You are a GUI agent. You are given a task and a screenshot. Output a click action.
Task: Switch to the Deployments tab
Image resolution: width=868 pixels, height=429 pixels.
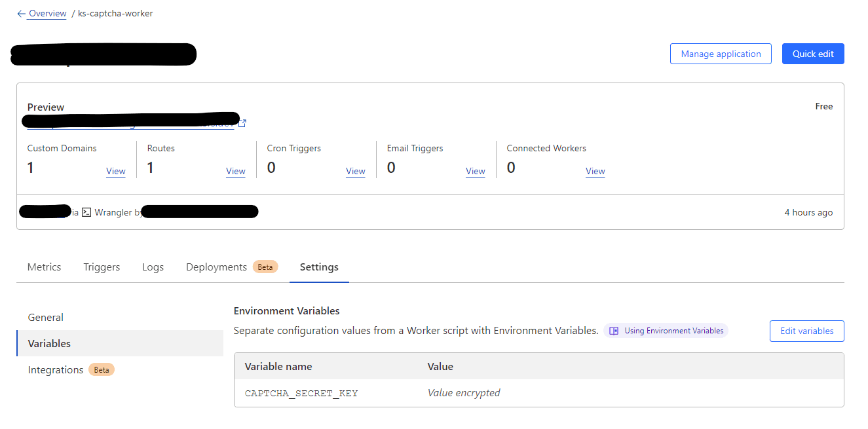(x=216, y=267)
